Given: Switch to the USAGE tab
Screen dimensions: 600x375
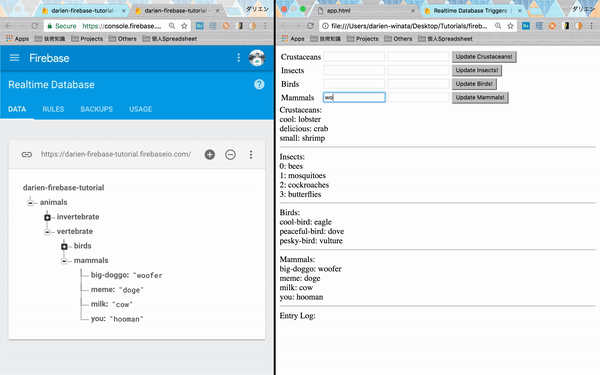Looking at the screenshot, I should [x=140, y=109].
